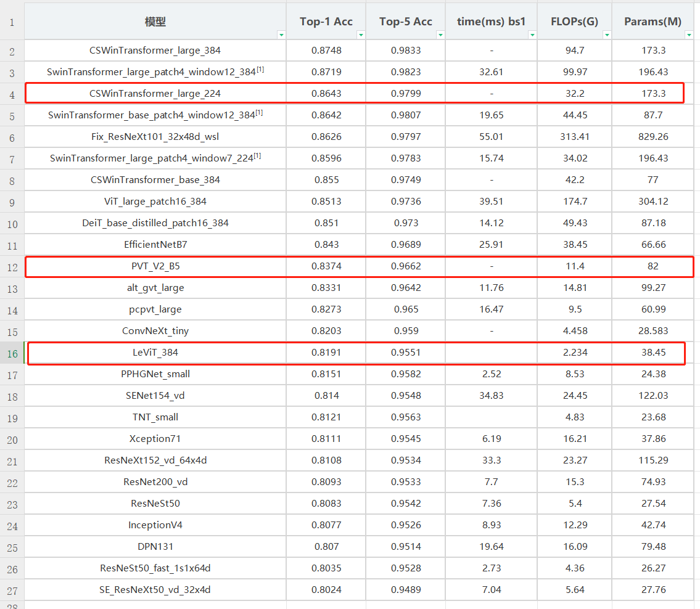Select cell CSWinTransformer_large_224
This screenshot has width=700, height=609.
click(155, 93)
